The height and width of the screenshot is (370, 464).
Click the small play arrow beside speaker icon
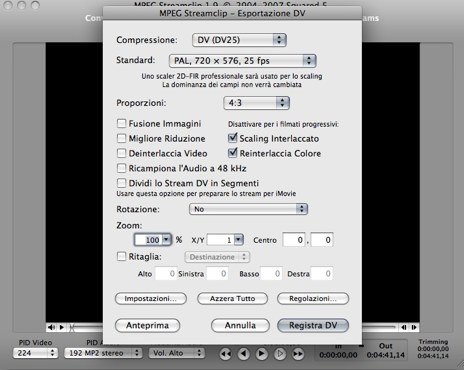coord(62,327)
